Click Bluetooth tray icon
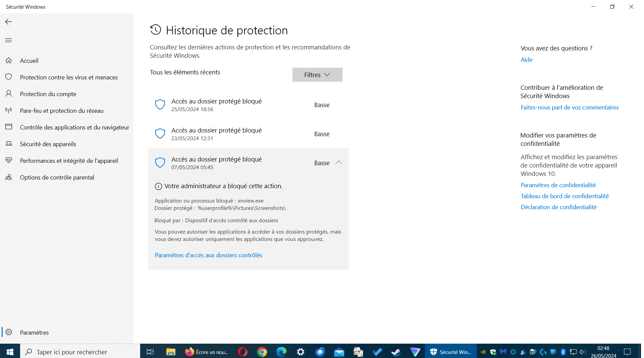 pyautogui.click(x=563, y=352)
